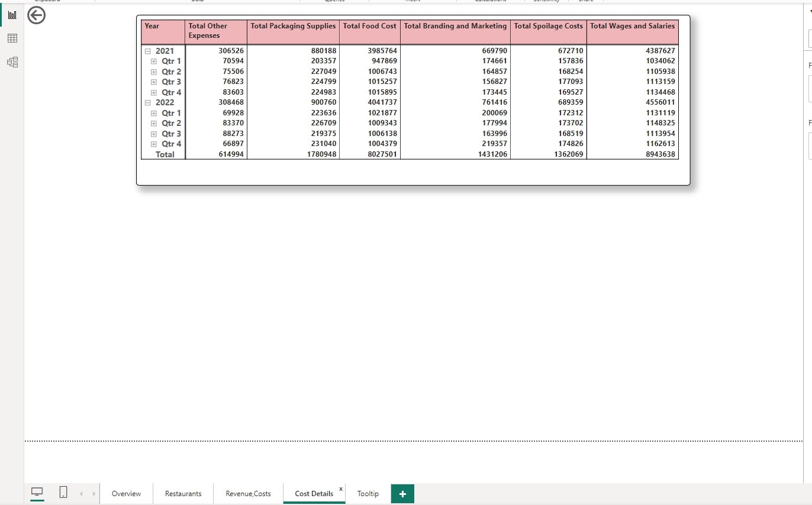Close the Cost Details page tab
The height and width of the screenshot is (505, 812).
(341, 488)
